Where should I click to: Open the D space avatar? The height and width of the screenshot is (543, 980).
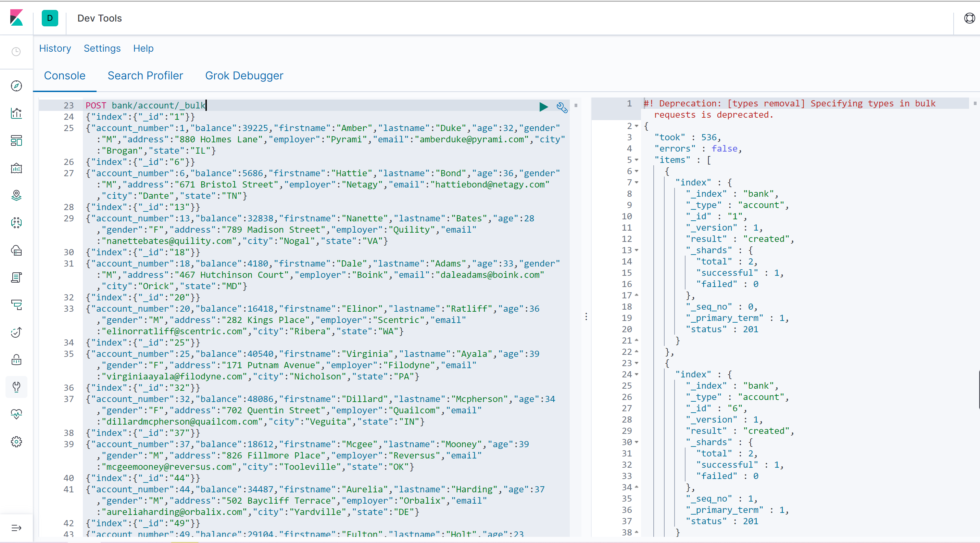pyautogui.click(x=50, y=18)
